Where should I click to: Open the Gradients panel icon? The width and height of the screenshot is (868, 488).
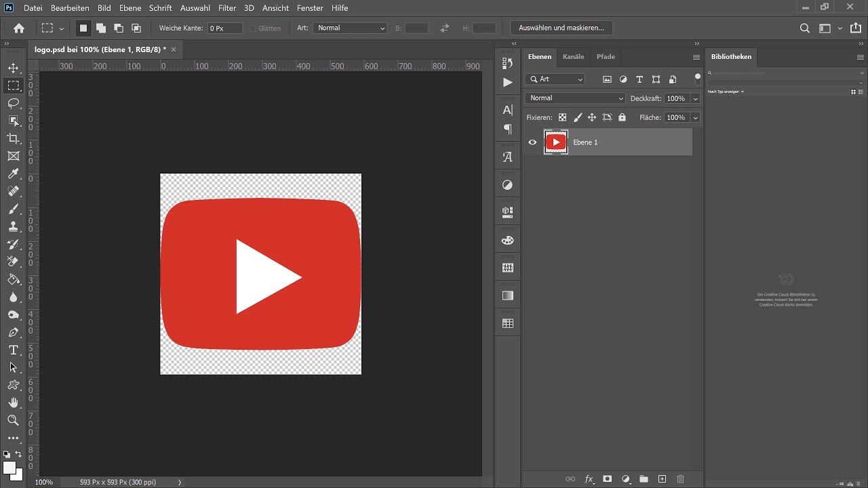coord(508,296)
